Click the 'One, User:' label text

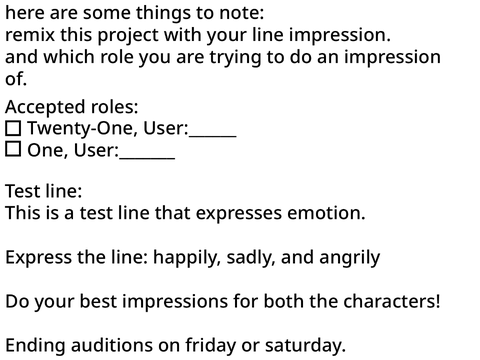[73, 150]
